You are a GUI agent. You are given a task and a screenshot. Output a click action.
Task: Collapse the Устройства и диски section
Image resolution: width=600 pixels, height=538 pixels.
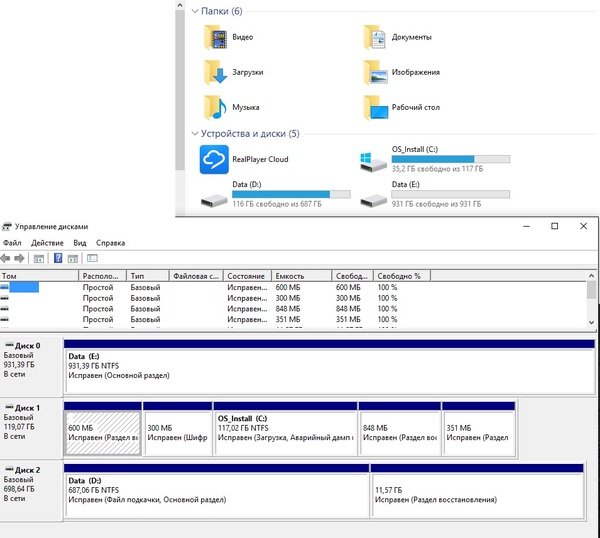(194, 133)
